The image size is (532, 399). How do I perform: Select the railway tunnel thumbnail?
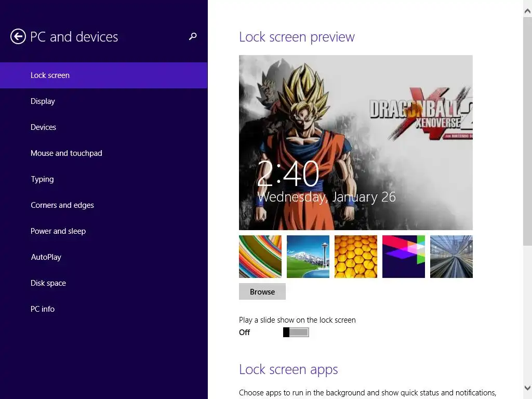pyautogui.click(x=451, y=257)
